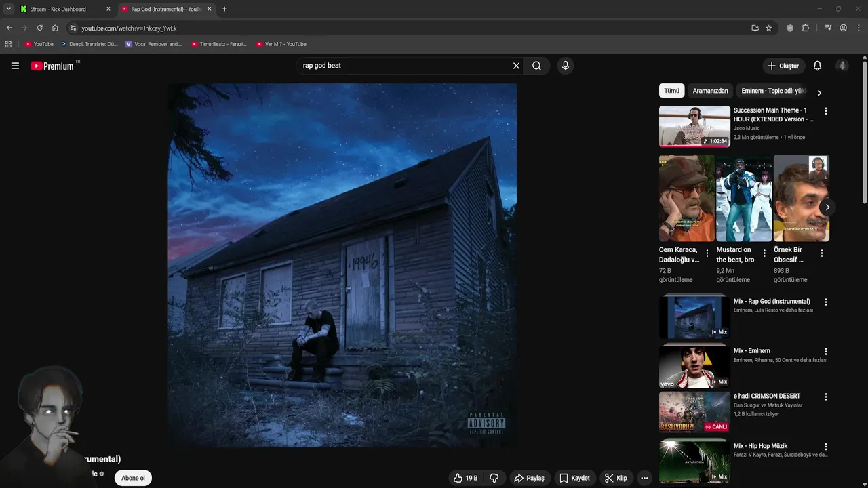Open options for Mix - Rap God (Instrumental)
Viewport: 868px width, 488px height.
[x=825, y=302]
